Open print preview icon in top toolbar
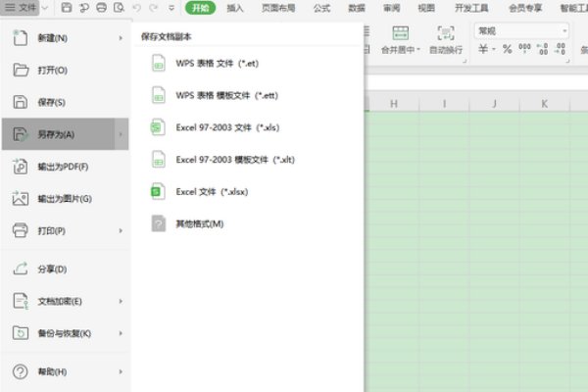 click(119, 8)
